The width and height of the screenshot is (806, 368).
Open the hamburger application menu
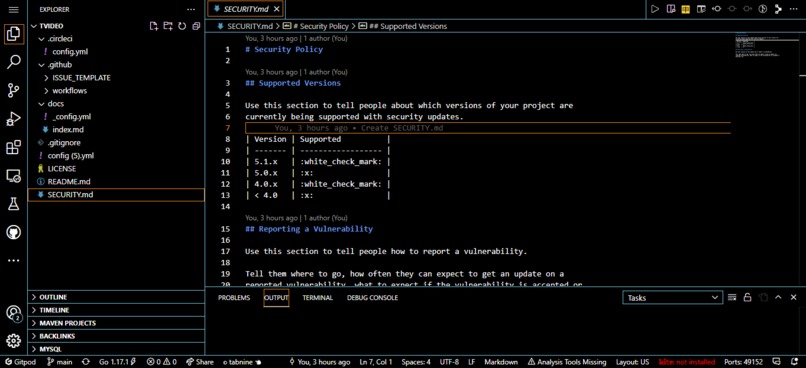click(x=13, y=10)
